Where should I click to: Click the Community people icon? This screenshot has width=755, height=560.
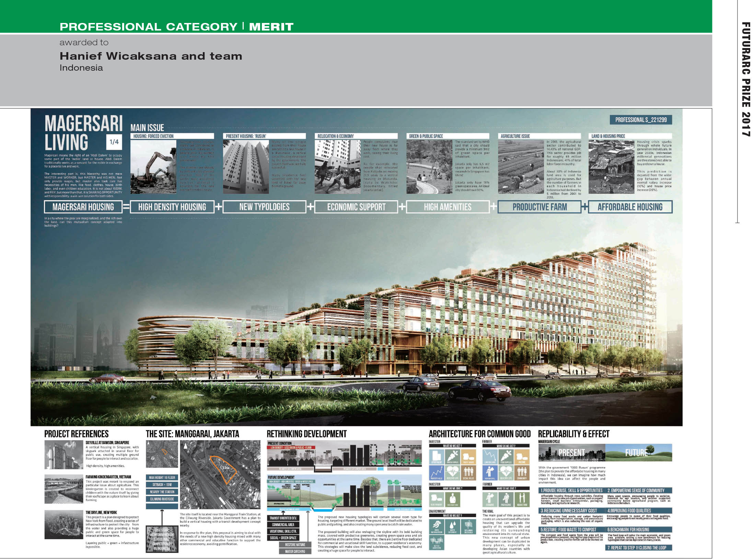coord(522,473)
